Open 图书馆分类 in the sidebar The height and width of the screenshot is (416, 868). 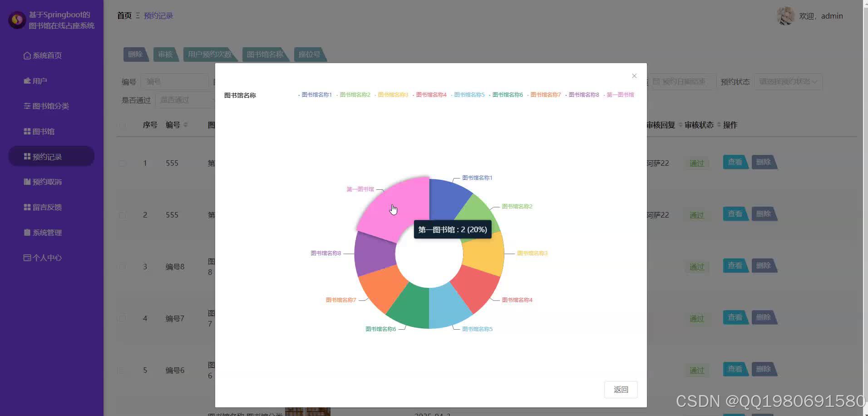tap(51, 106)
